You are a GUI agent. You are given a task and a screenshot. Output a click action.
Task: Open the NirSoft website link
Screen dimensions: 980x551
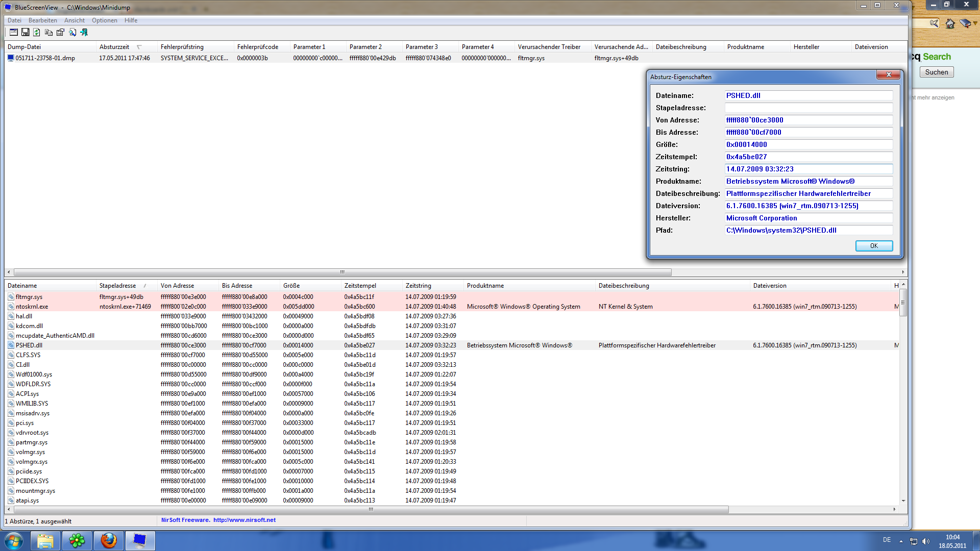(244, 520)
